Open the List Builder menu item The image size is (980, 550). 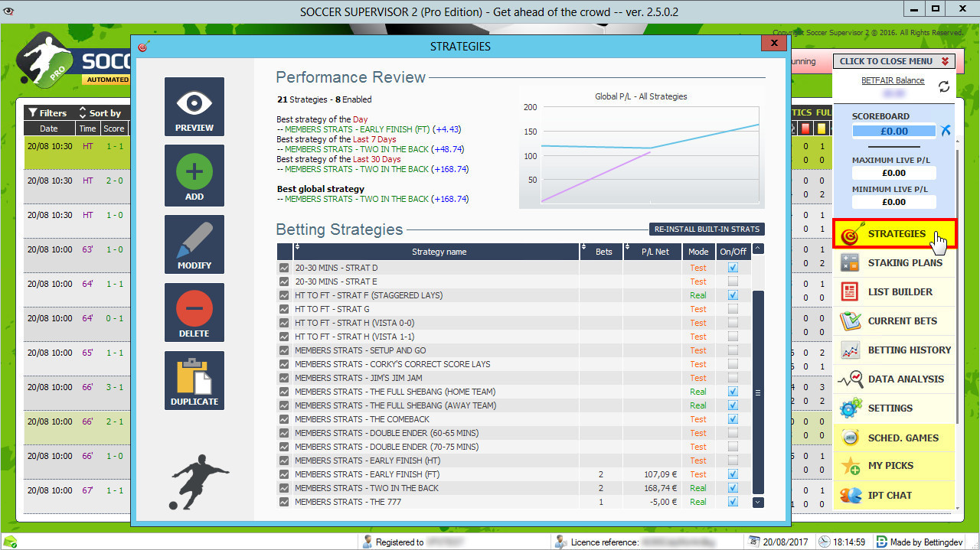tap(894, 292)
